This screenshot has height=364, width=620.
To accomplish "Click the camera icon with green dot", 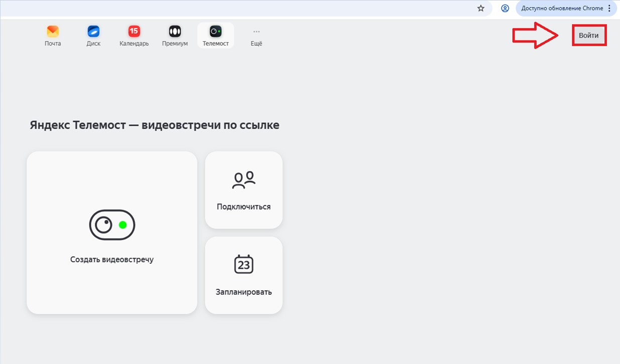I will [x=112, y=225].
